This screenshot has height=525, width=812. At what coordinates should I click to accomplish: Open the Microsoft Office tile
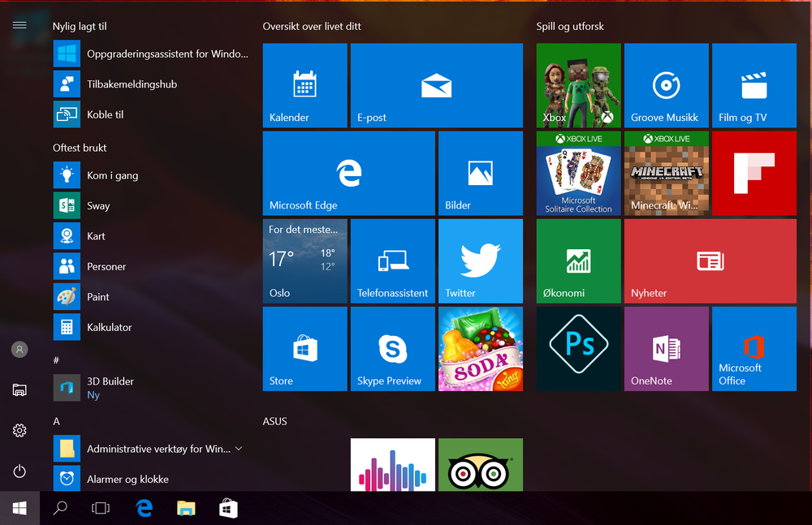(x=754, y=348)
